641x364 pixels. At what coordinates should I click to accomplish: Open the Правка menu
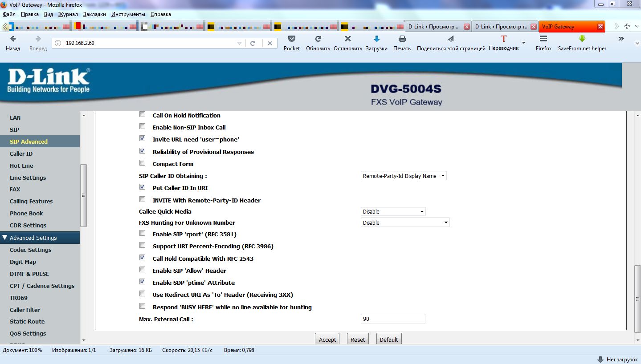30,14
